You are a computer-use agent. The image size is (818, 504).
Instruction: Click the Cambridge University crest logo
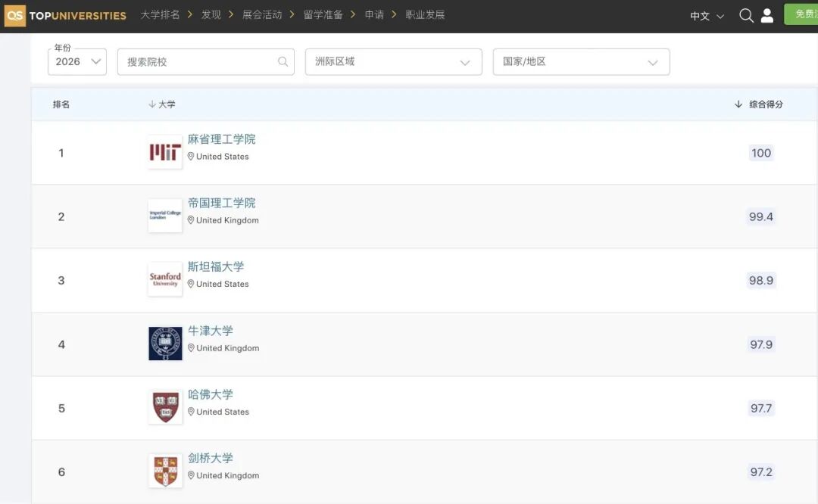pyautogui.click(x=165, y=471)
